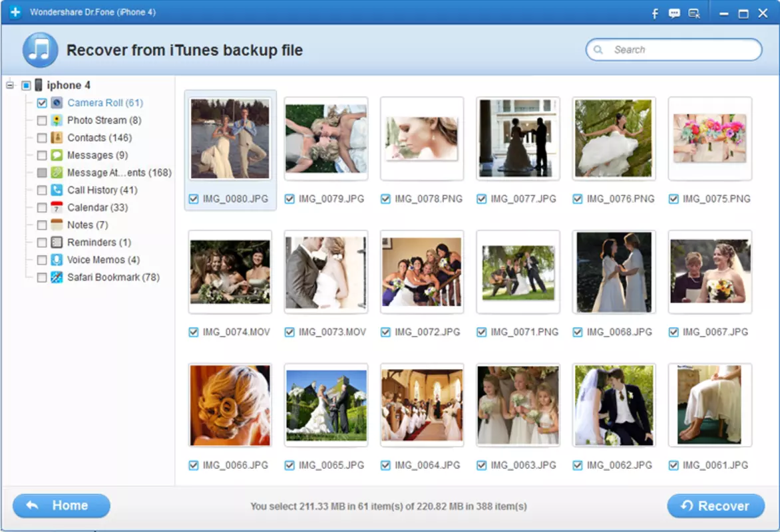Click the Message Attachments paperclip icon

(57, 172)
